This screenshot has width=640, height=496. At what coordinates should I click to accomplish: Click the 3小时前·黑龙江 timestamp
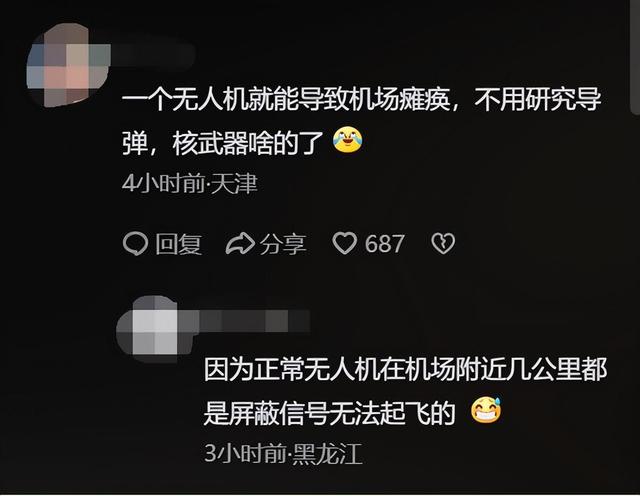click(x=283, y=453)
